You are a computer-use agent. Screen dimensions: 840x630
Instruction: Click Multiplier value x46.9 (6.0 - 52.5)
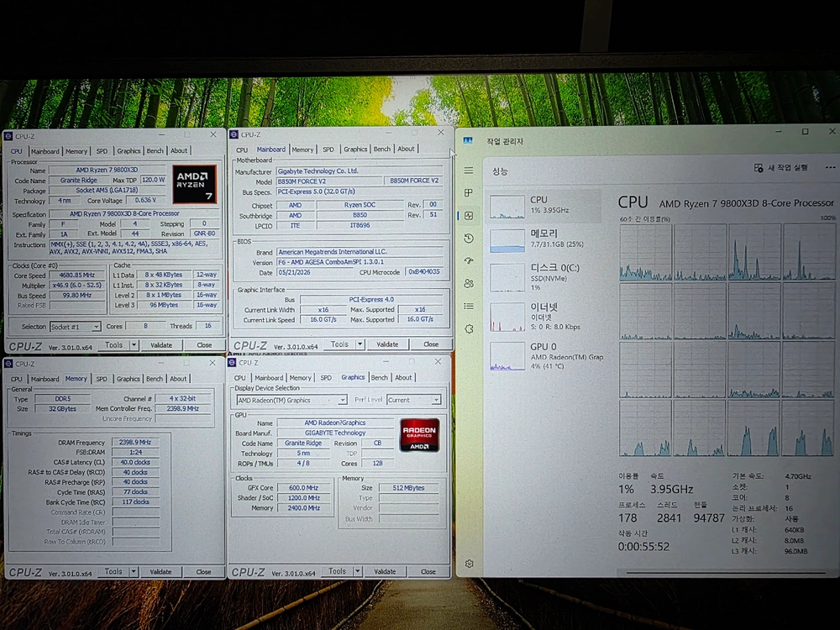pos(77,285)
